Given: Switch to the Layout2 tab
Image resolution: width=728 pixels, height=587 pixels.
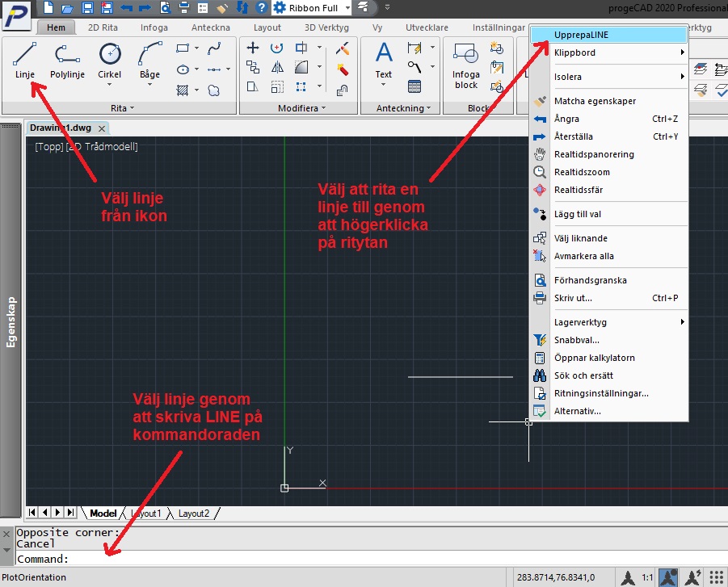Looking at the screenshot, I should (194, 514).
